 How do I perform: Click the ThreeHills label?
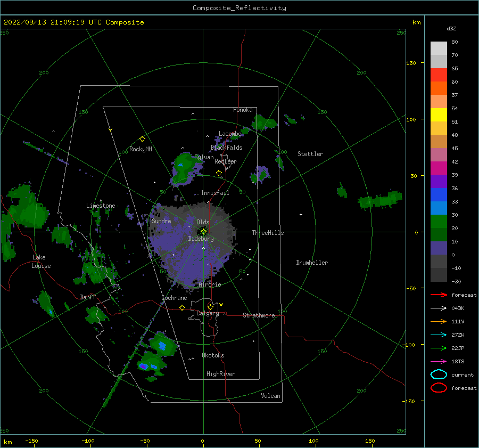coord(268,233)
